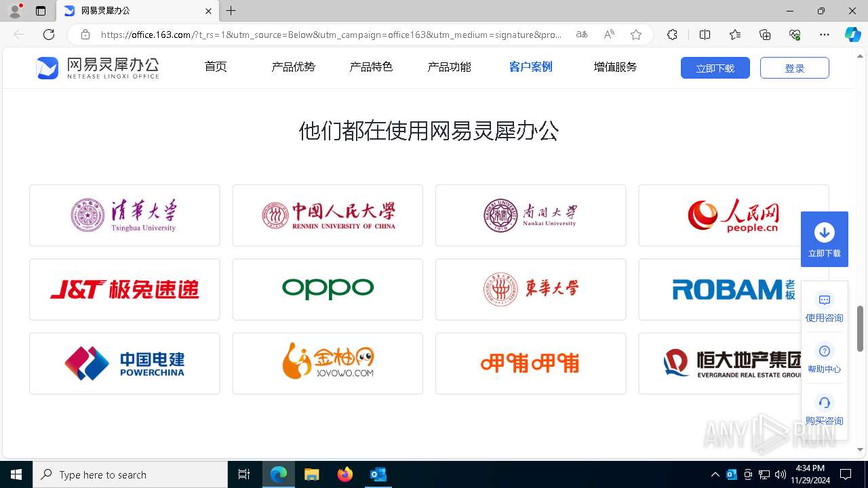The height and width of the screenshot is (488, 868).
Task: Select the 客户案例 nav item
Action: tap(531, 67)
